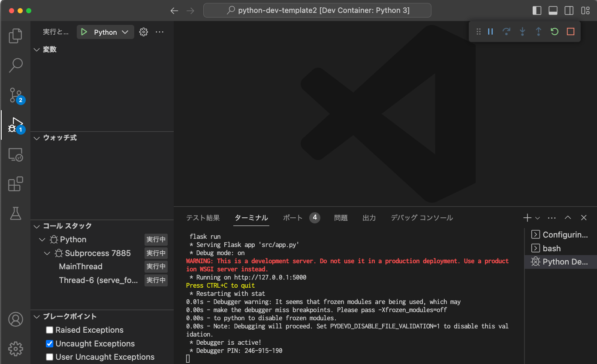This screenshot has width=597, height=364.
Task: Grab the debug toolbar drag handle
Action: 479,32
